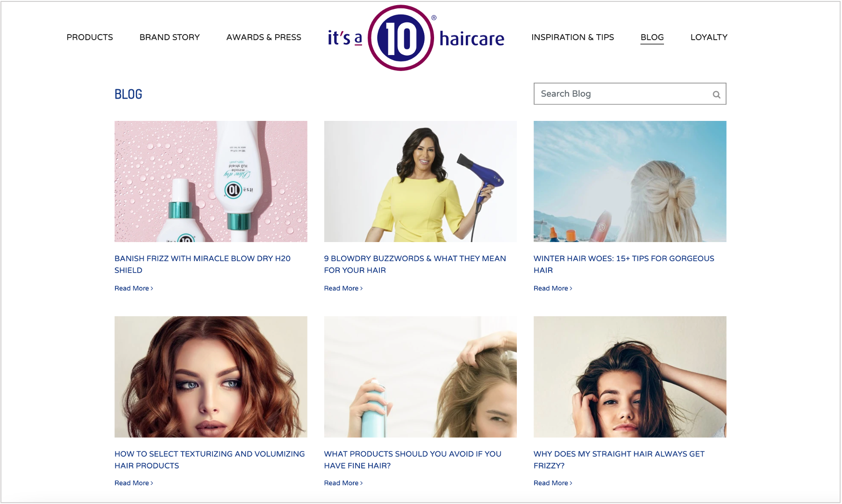Open the frizzy straight hair brunette thumbnail
This screenshot has width=842, height=504.
630,376
